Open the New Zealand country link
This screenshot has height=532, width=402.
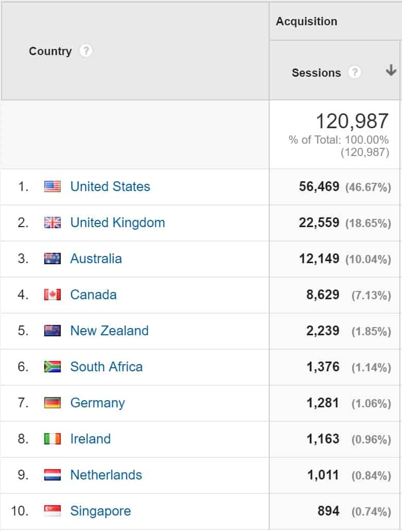[109, 331]
